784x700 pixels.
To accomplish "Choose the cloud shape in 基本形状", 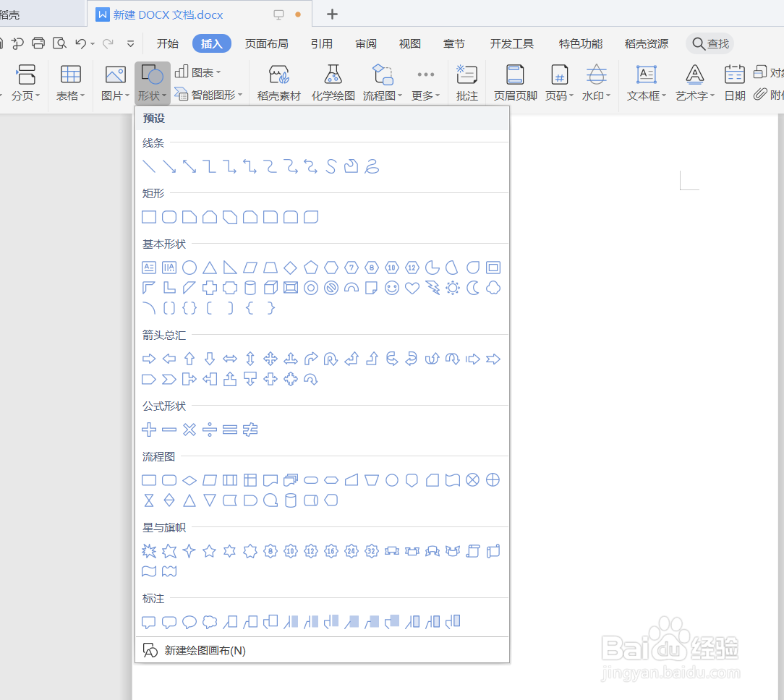I will click(493, 288).
